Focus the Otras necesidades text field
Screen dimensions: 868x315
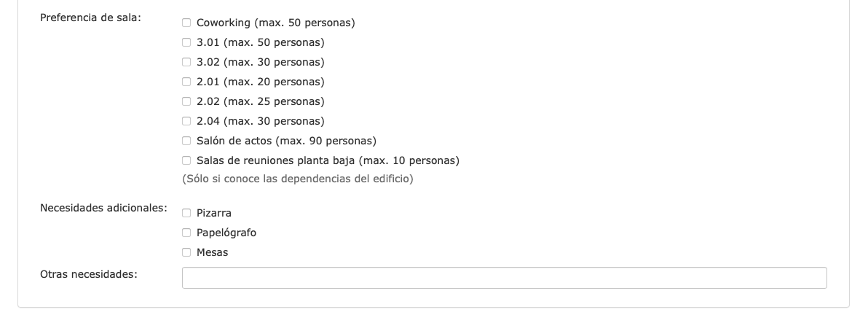[504, 278]
